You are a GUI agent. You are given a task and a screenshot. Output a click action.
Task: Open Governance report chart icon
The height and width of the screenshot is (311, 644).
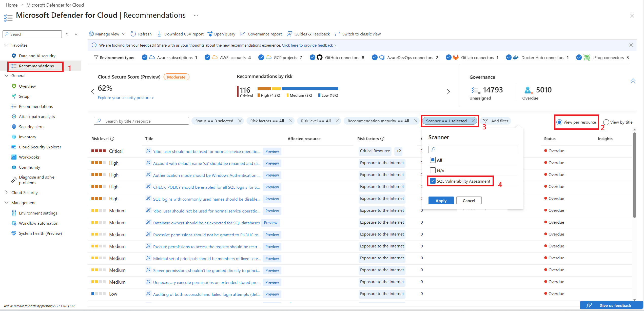[x=243, y=34]
